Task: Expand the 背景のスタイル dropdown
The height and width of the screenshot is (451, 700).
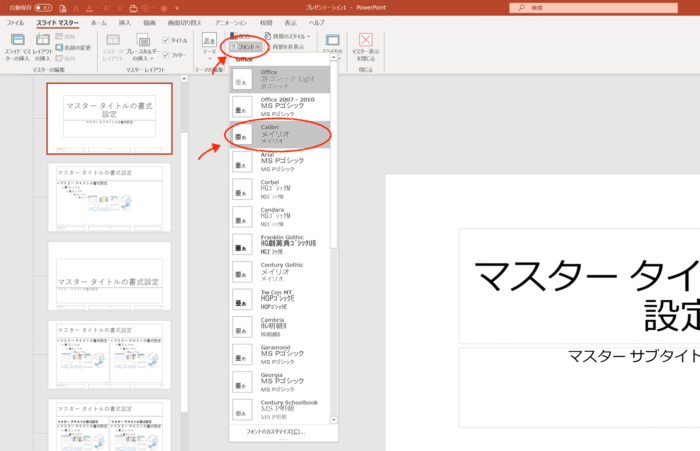Action: 287,36
